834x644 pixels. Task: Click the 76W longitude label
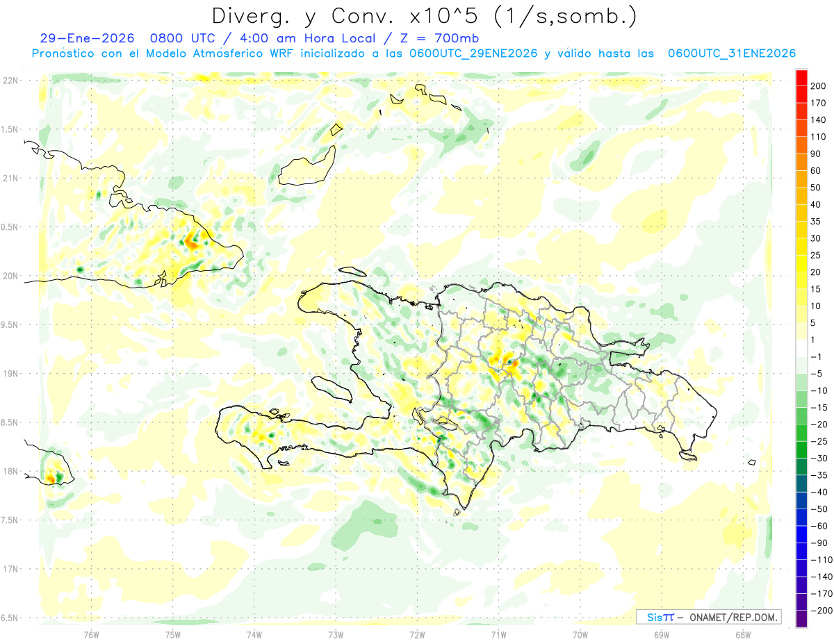pos(91,634)
